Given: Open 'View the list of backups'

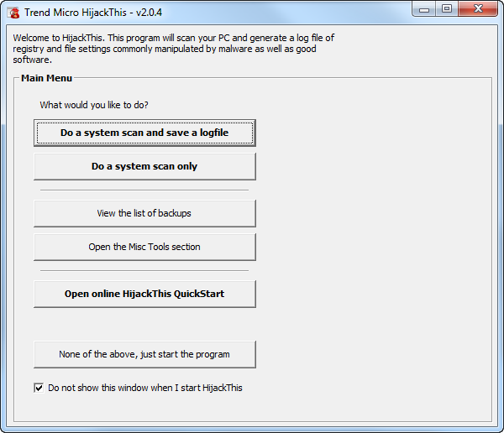Looking at the screenshot, I should (x=144, y=213).
